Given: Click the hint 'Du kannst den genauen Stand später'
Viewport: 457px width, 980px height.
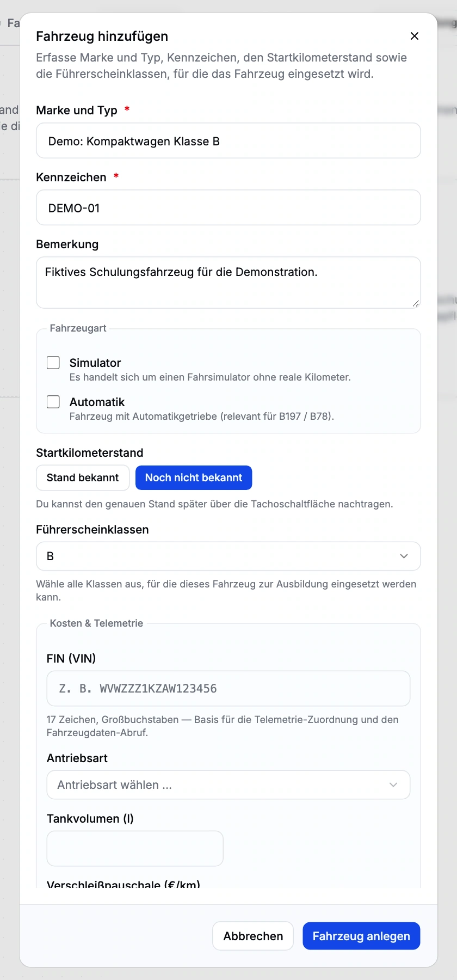Looking at the screenshot, I should click(121, 504).
